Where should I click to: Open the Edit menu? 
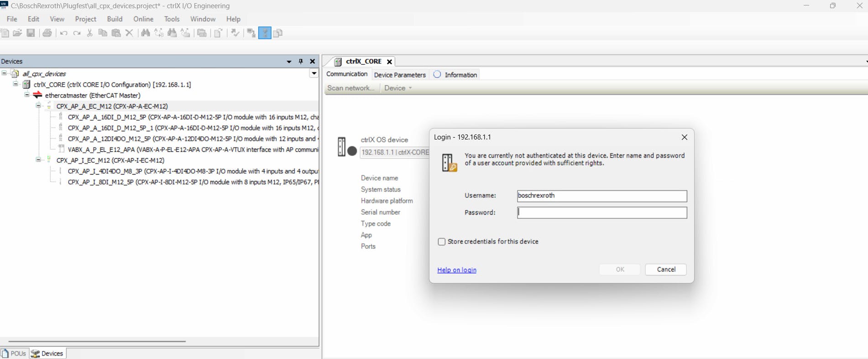coord(33,19)
